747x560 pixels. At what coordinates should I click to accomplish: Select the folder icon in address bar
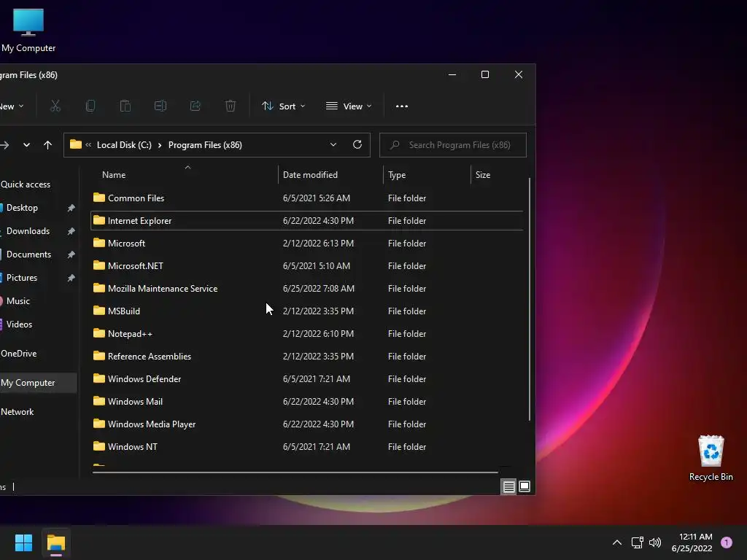point(76,144)
